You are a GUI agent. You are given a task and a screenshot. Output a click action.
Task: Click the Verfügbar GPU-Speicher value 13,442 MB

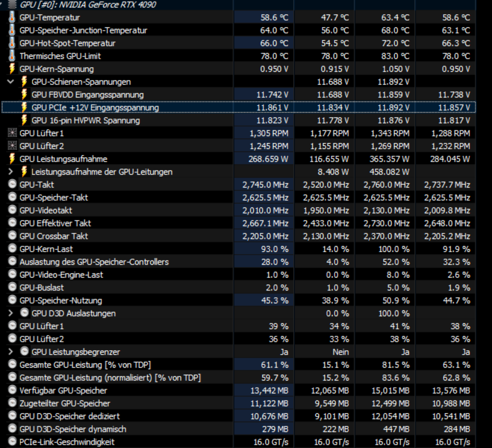[x=269, y=390]
